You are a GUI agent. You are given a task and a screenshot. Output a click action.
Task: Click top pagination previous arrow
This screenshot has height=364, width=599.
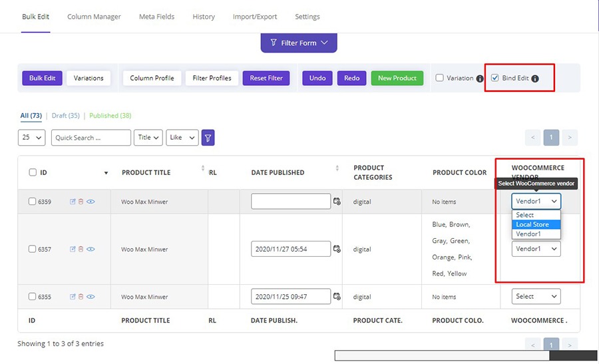point(533,138)
